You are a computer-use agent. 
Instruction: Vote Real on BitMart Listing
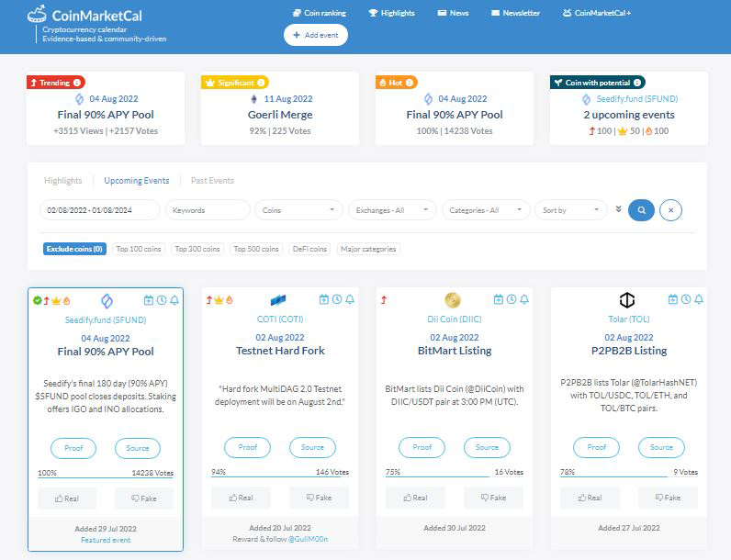coord(415,498)
